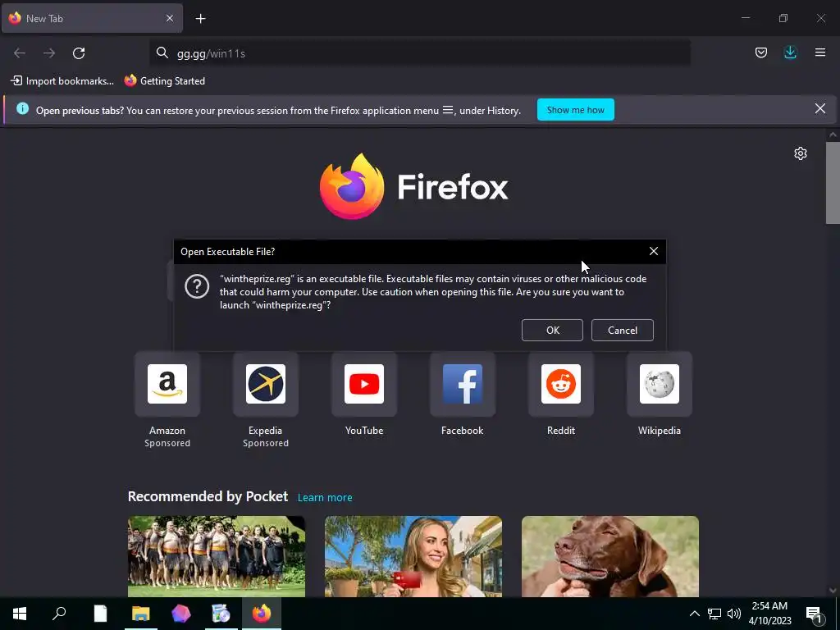
Task: Open the Pocket story with woman holding card
Action: pos(413,557)
